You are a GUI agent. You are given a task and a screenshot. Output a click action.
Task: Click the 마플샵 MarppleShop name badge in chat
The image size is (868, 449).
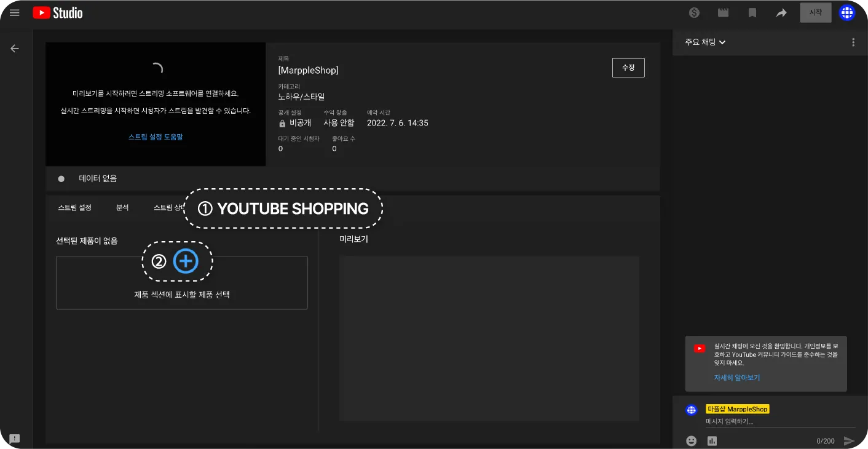pyautogui.click(x=738, y=409)
